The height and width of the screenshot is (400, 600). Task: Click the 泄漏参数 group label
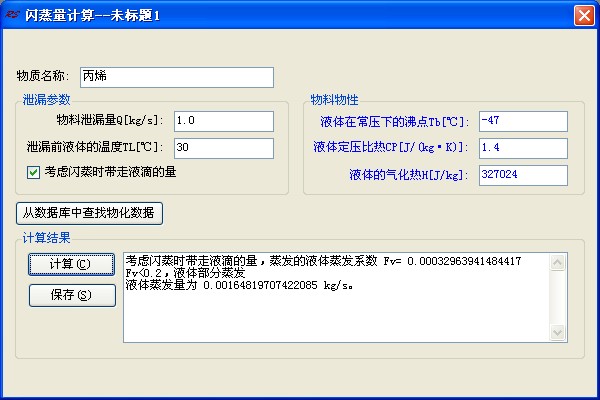click(46, 100)
